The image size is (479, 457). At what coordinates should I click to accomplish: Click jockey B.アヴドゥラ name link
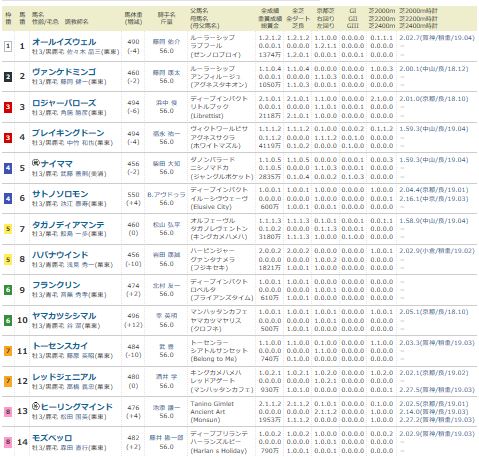(x=166, y=194)
